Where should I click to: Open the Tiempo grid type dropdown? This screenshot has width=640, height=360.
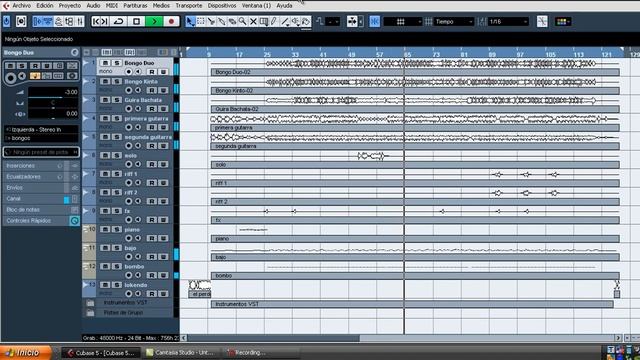coord(454,22)
